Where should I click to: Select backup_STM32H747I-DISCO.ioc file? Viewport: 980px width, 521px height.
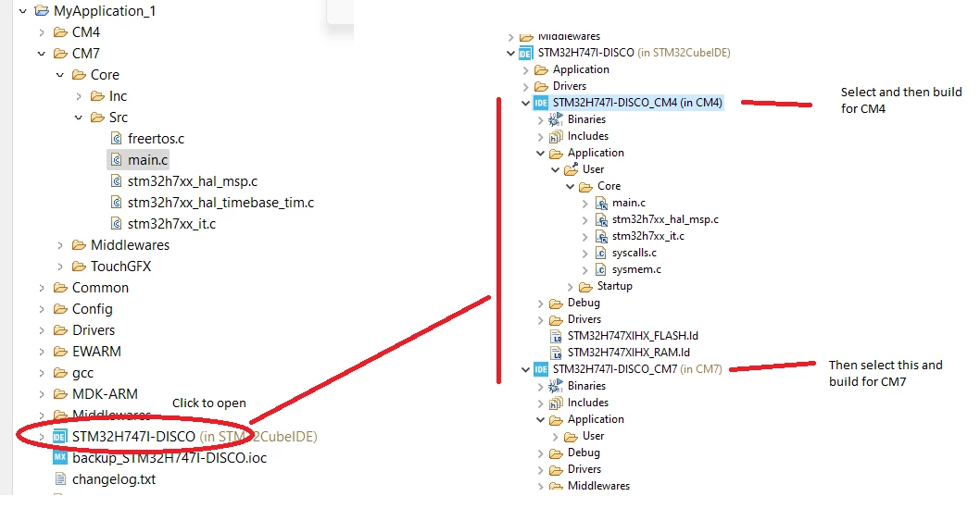[x=170, y=458]
